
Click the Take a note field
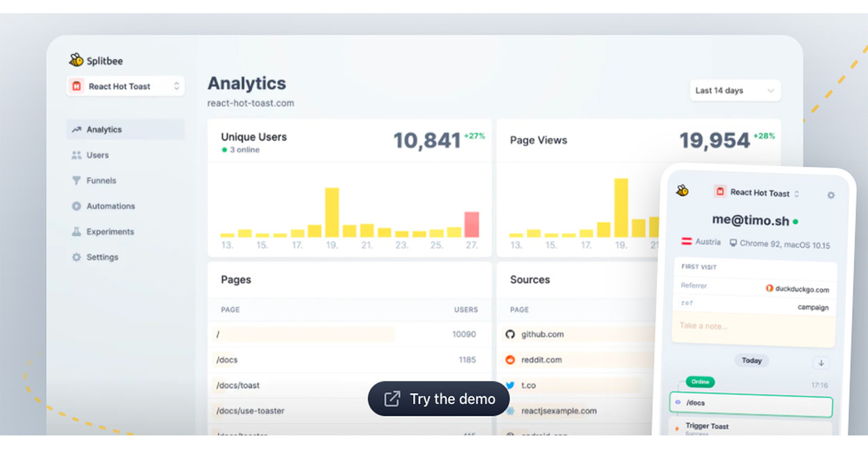tap(753, 330)
